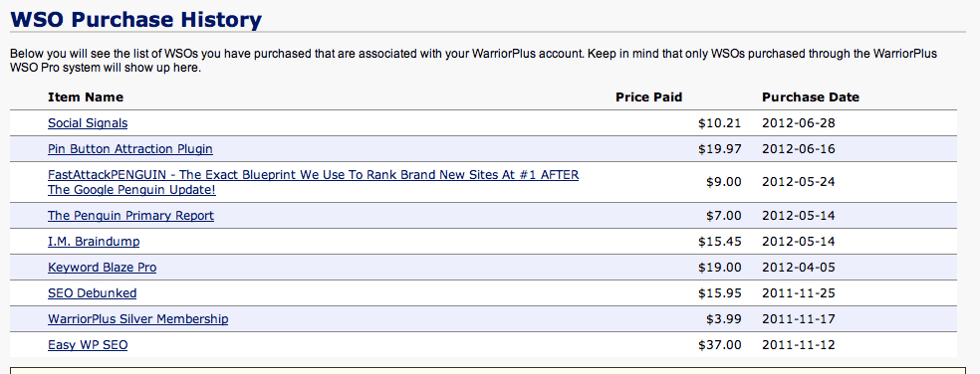Open the Pin Button Attraction Plugin link

[x=130, y=148]
